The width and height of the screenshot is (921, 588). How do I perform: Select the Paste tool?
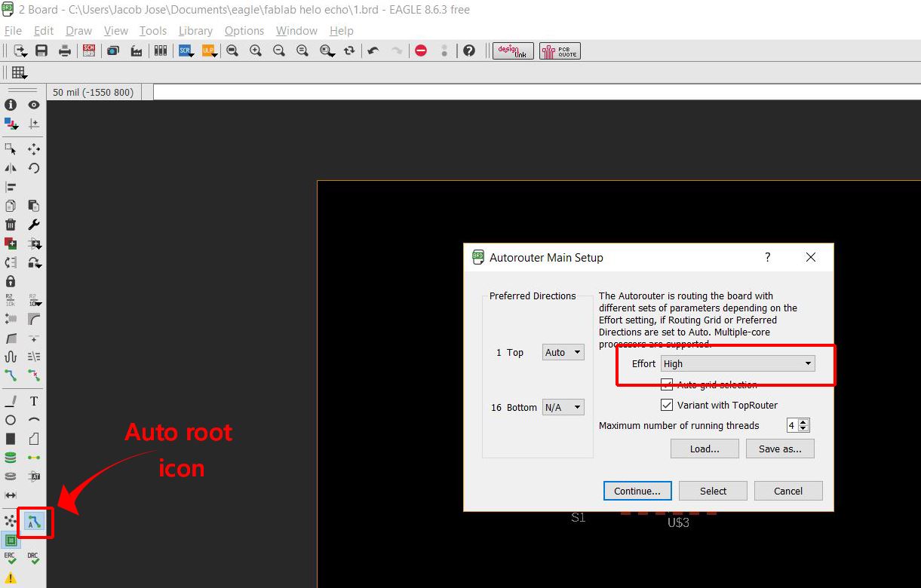pyautogui.click(x=34, y=206)
